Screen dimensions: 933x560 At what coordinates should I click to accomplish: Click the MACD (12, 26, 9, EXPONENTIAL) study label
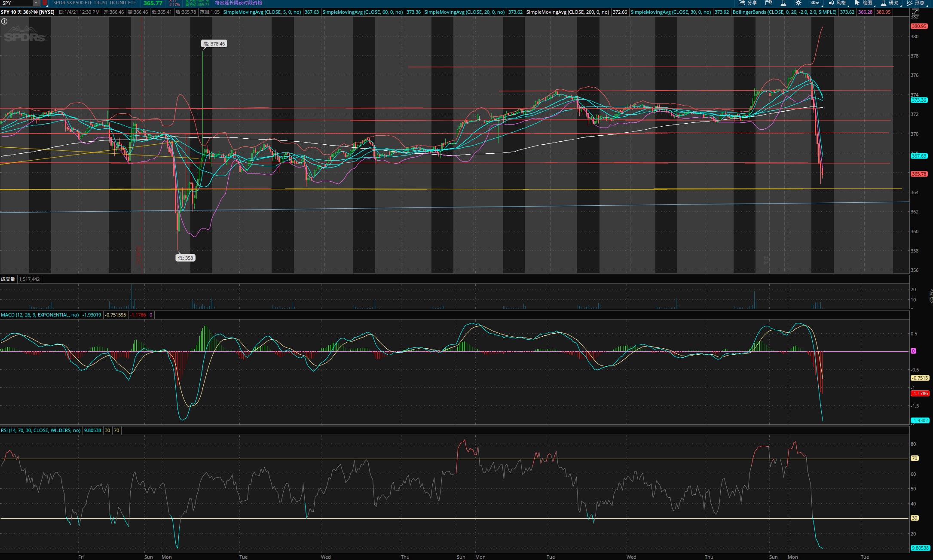40,315
